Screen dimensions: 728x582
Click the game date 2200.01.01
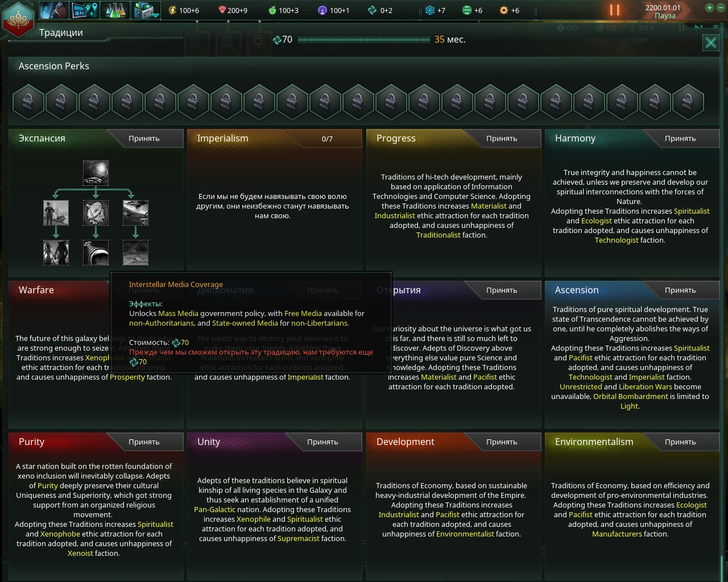click(663, 7)
